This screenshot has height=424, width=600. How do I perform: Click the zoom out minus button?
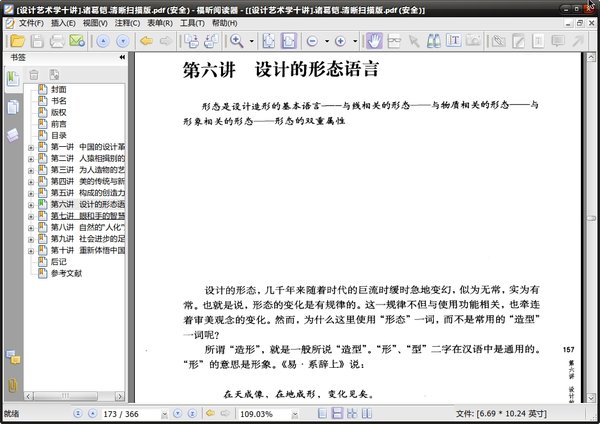[312, 41]
